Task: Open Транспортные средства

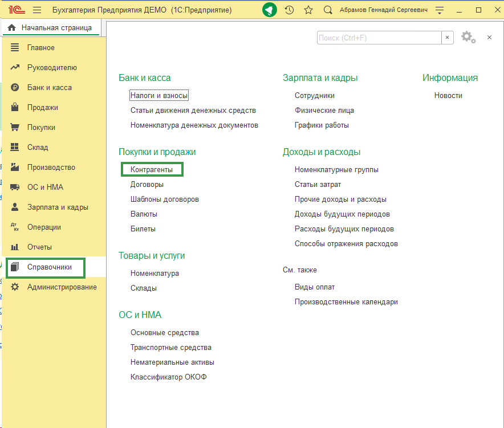Action: 171,347
